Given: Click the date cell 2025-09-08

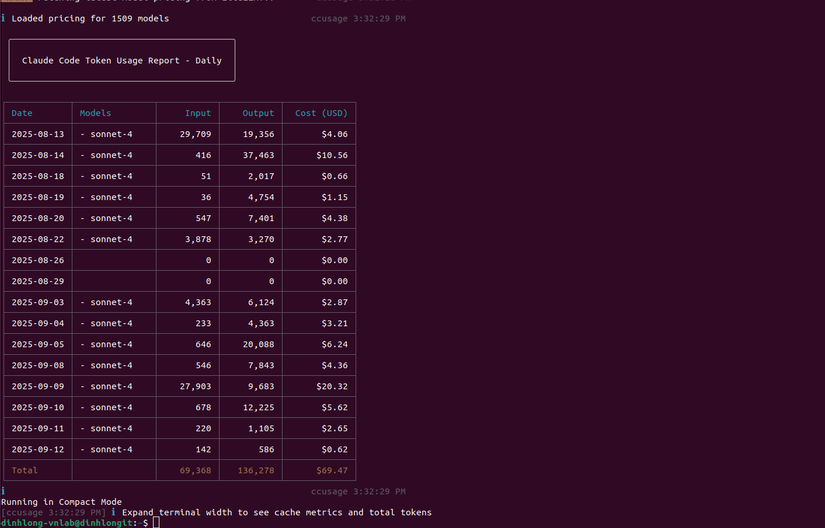Looking at the screenshot, I should click(x=38, y=365).
